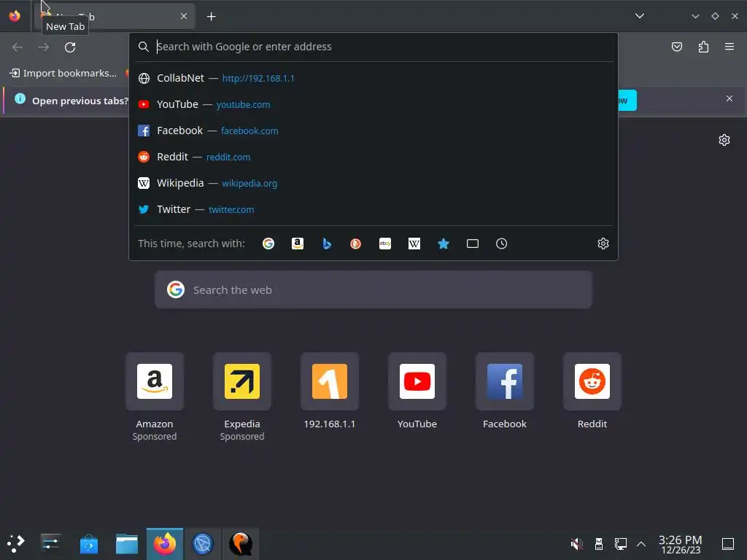Open Dolphin file manager from taskbar
This screenshot has width=747, height=560.
(x=127, y=543)
